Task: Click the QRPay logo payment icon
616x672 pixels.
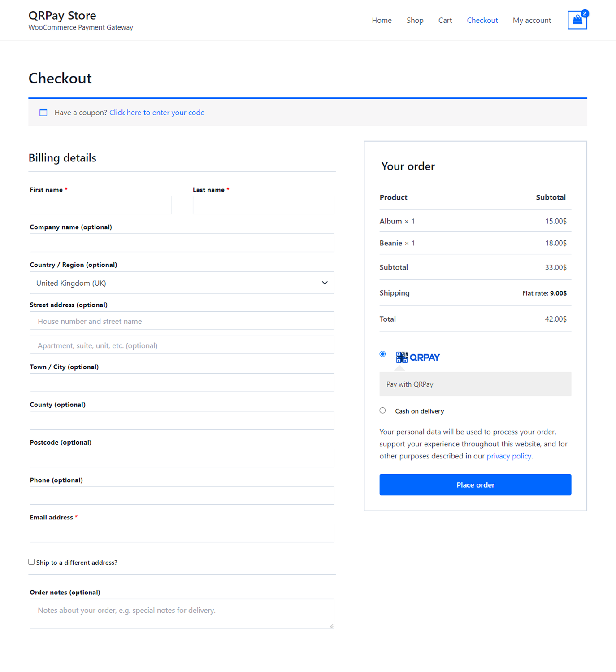Action: click(418, 357)
